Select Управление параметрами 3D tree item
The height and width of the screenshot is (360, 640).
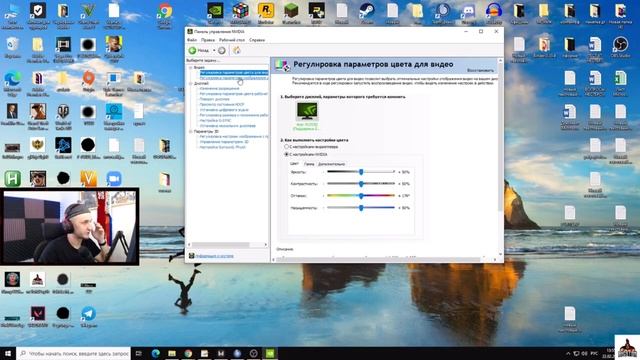(224, 142)
